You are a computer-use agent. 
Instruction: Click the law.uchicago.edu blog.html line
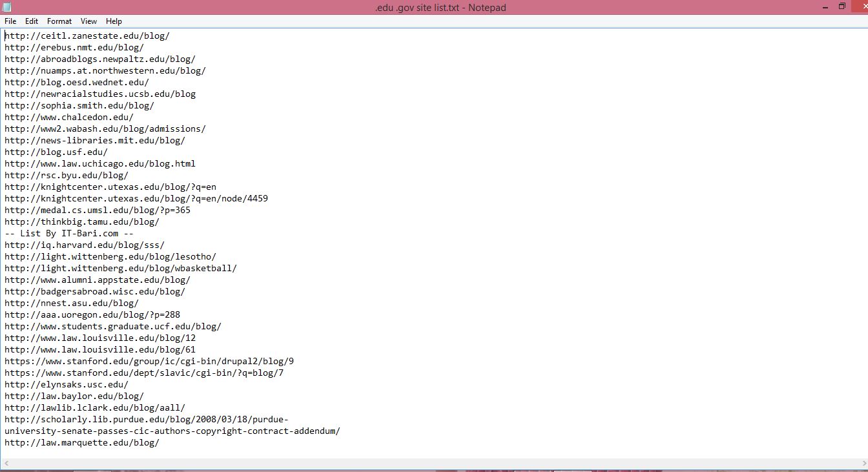(100, 164)
